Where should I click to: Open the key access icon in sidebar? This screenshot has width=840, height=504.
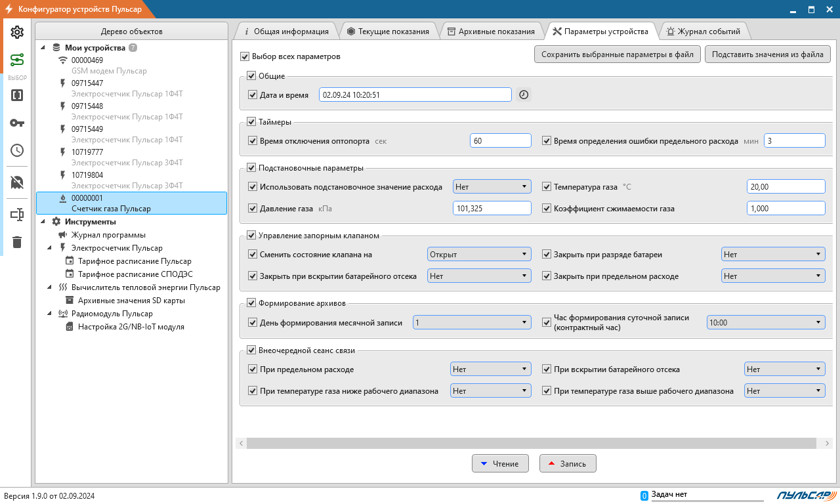17,123
